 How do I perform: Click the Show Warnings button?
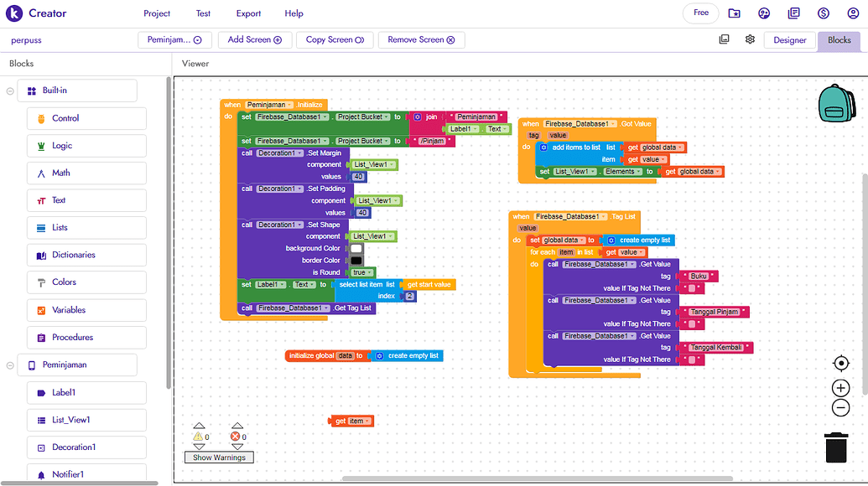pos(219,458)
